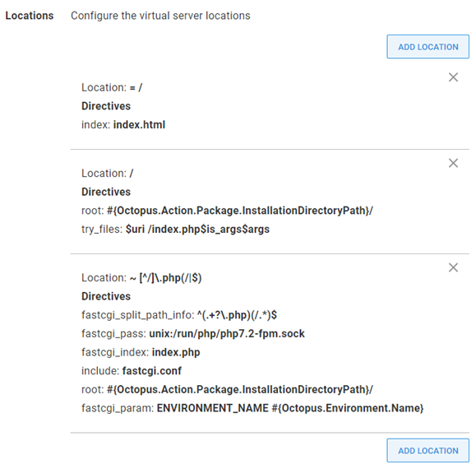The width and height of the screenshot is (476, 469).
Task: Click the try_files directive line
Action: (x=175, y=229)
